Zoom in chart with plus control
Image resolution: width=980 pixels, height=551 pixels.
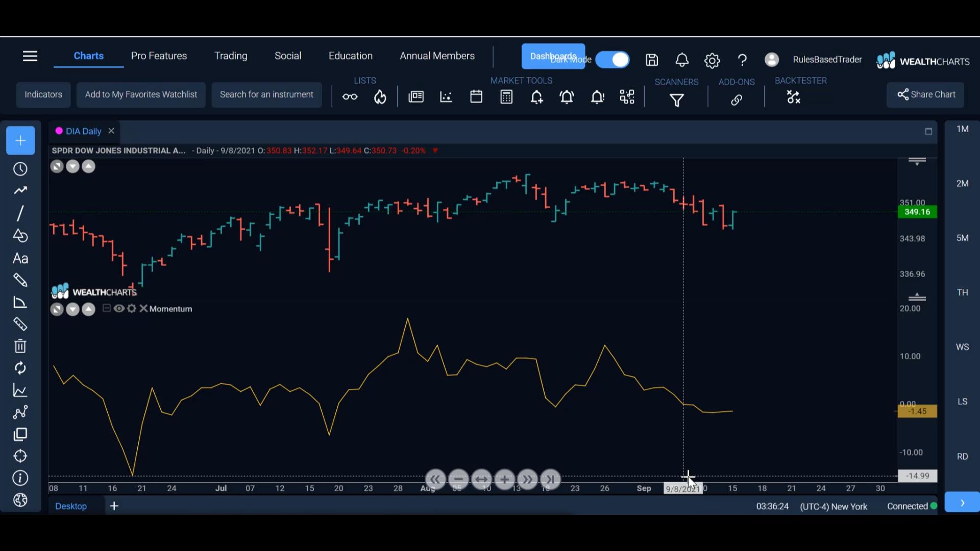click(504, 479)
